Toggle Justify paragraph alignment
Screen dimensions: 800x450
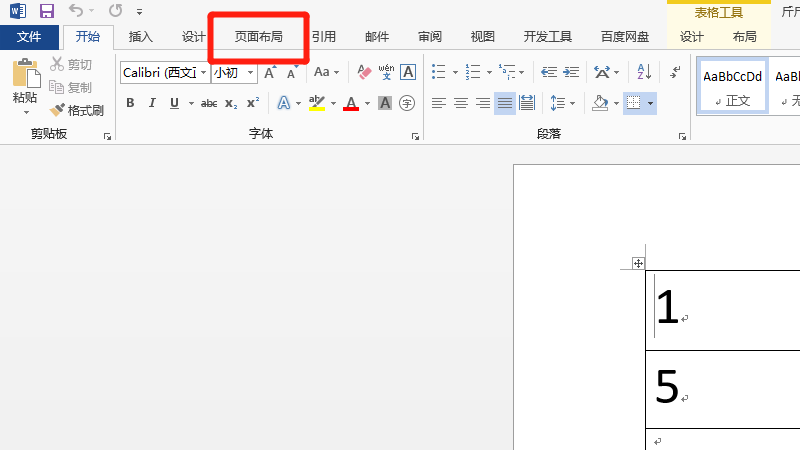pos(505,103)
